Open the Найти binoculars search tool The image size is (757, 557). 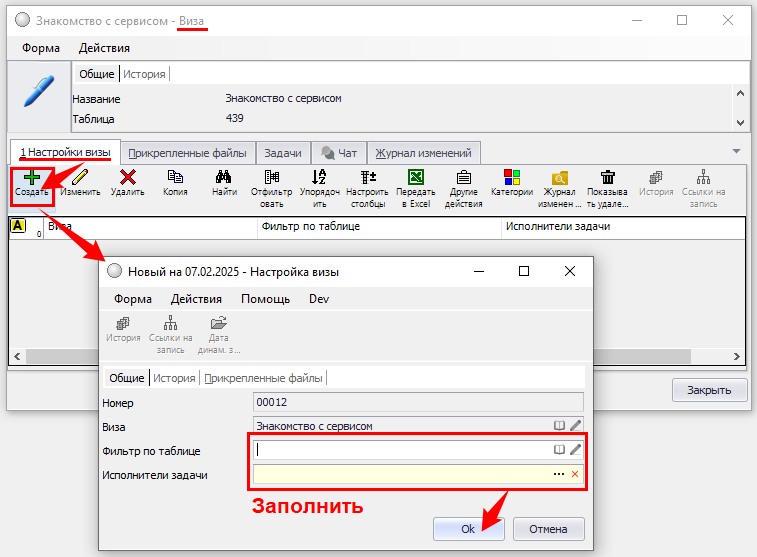pos(224,178)
